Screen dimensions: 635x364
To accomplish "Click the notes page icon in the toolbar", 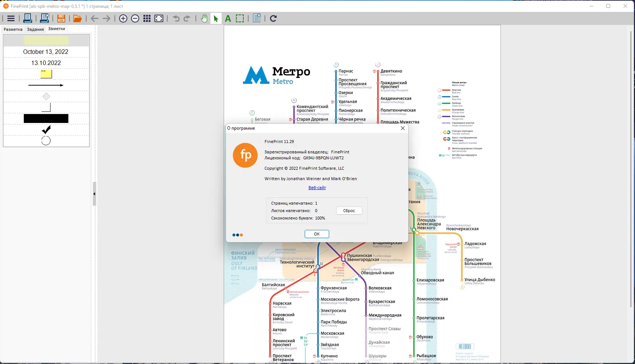I will click(x=257, y=18).
